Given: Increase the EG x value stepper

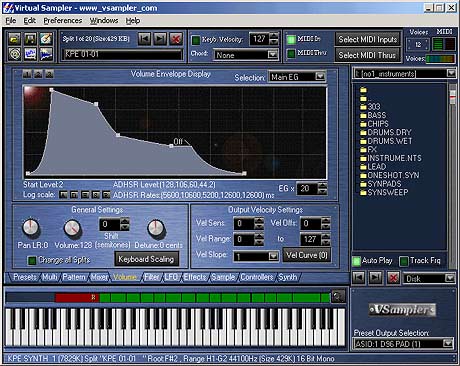Looking at the screenshot, I should coord(322,185).
